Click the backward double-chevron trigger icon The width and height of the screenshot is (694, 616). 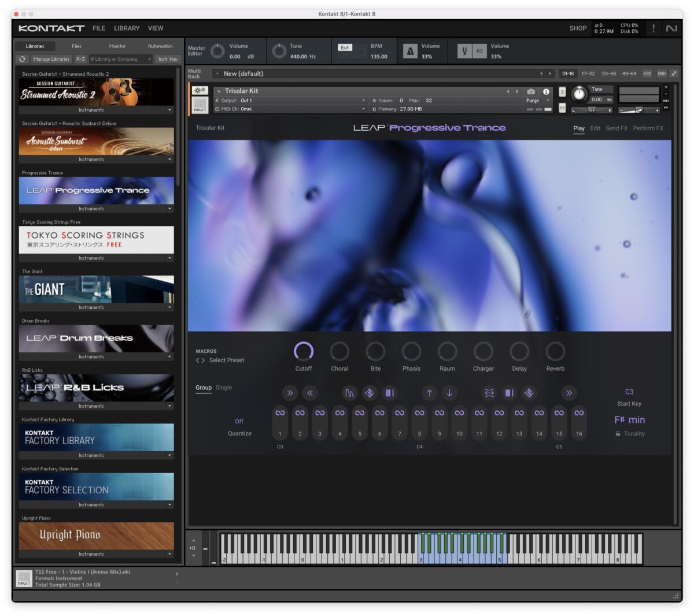click(310, 393)
